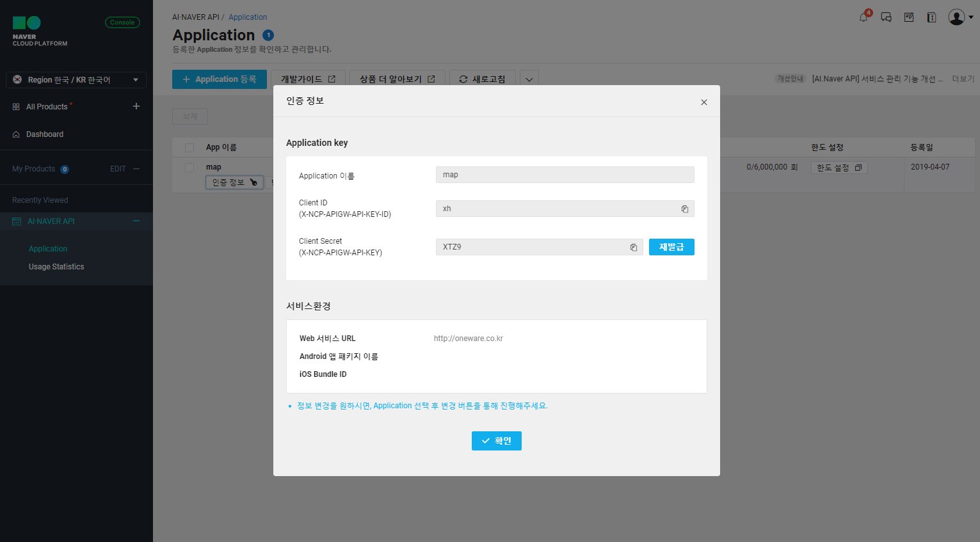This screenshot has height=542, width=980.
Task: Open All Products menu item
Action: tap(46, 107)
